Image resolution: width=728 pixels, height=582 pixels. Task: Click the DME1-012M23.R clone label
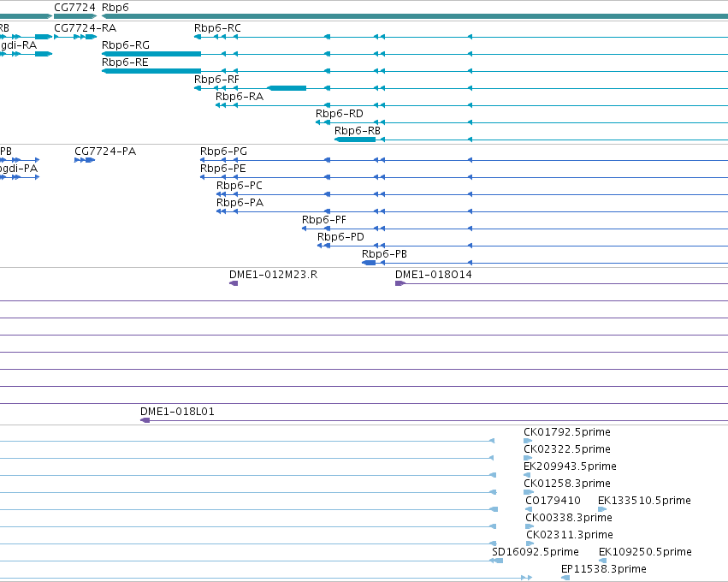(x=273, y=275)
